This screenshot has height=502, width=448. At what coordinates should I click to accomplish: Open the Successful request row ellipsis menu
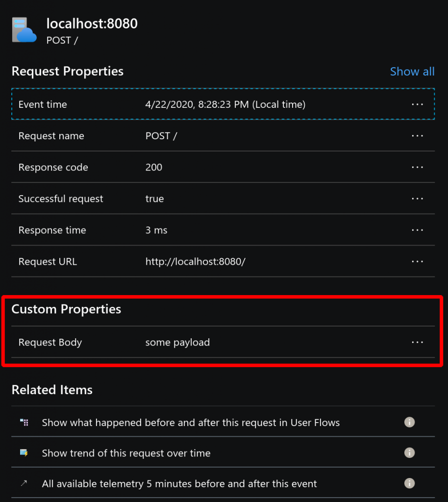pos(417,199)
